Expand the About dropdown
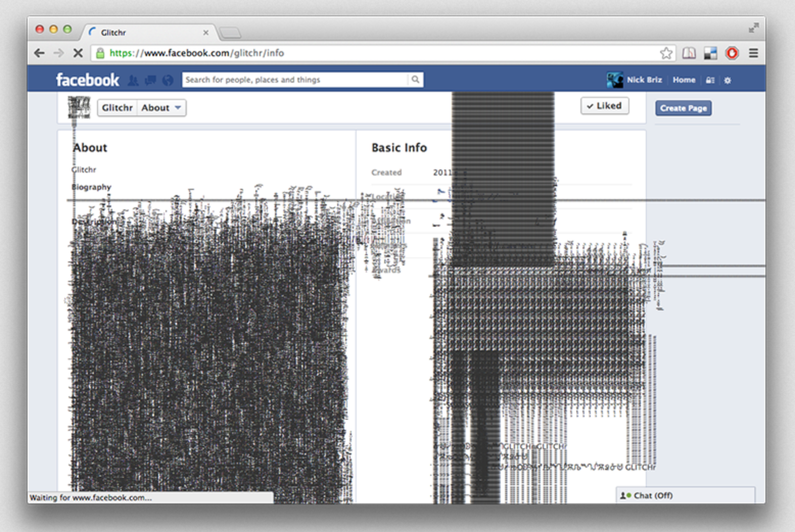The height and width of the screenshot is (532, 795). [x=161, y=108]
